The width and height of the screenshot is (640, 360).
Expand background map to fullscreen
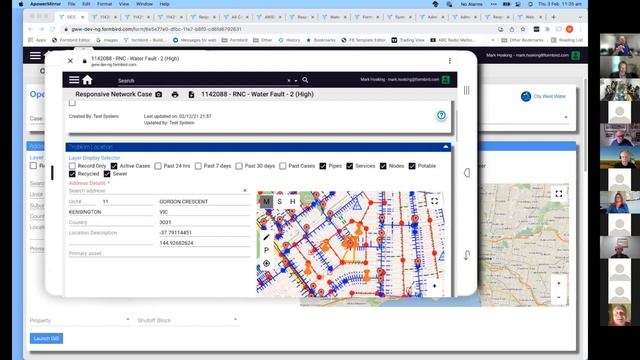559,194
